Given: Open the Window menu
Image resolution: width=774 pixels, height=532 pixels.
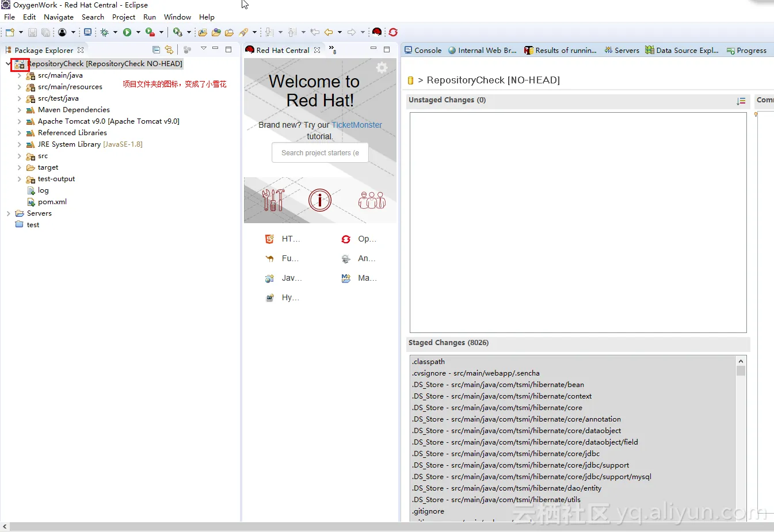Looking at the screenshot, I should [177, 17].
